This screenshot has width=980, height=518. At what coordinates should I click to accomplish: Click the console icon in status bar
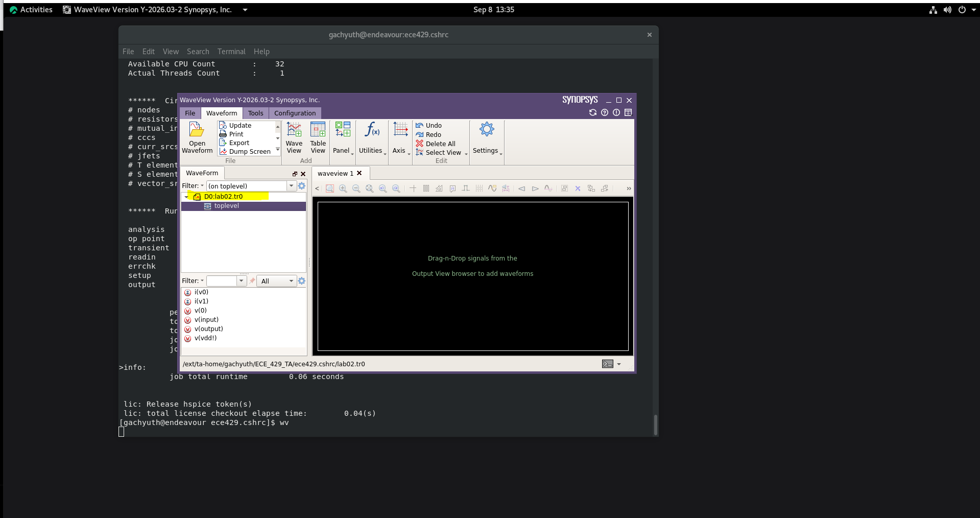(x=607, y=364)
